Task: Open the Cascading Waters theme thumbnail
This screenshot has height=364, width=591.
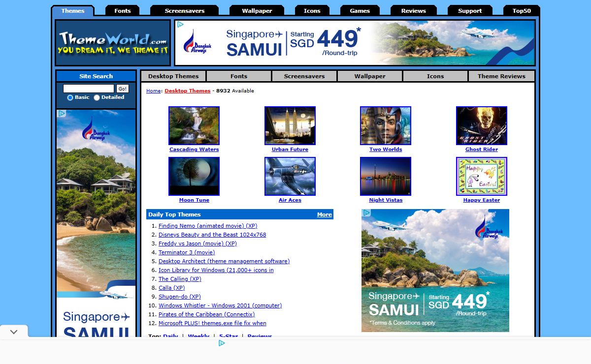Action: coord(194,125)
